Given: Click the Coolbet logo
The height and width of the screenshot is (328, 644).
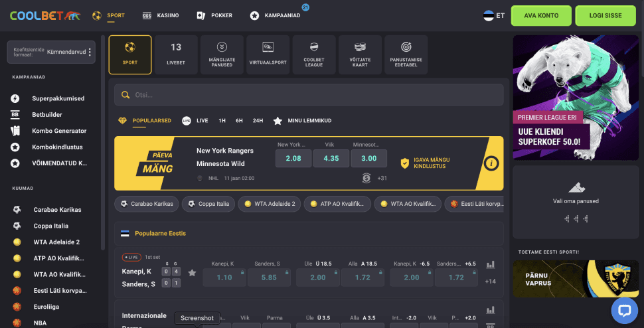Looking at the screenshot, I should point(45,15).
